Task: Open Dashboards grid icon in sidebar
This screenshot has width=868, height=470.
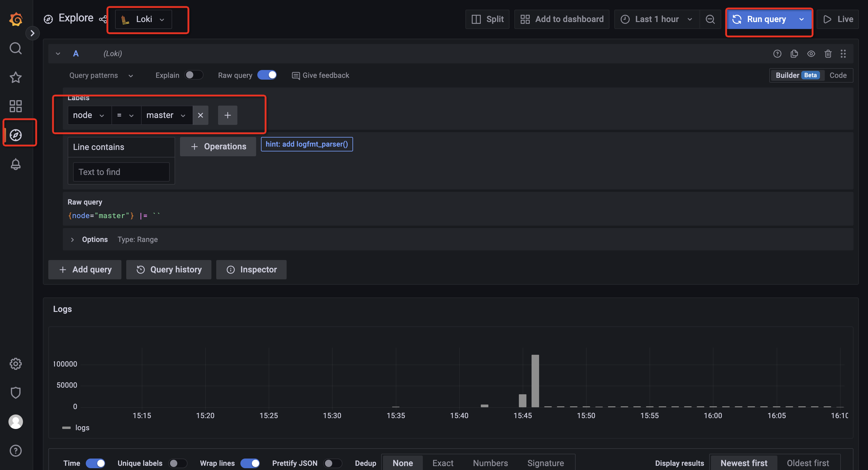Action: [x=15, y=106]
